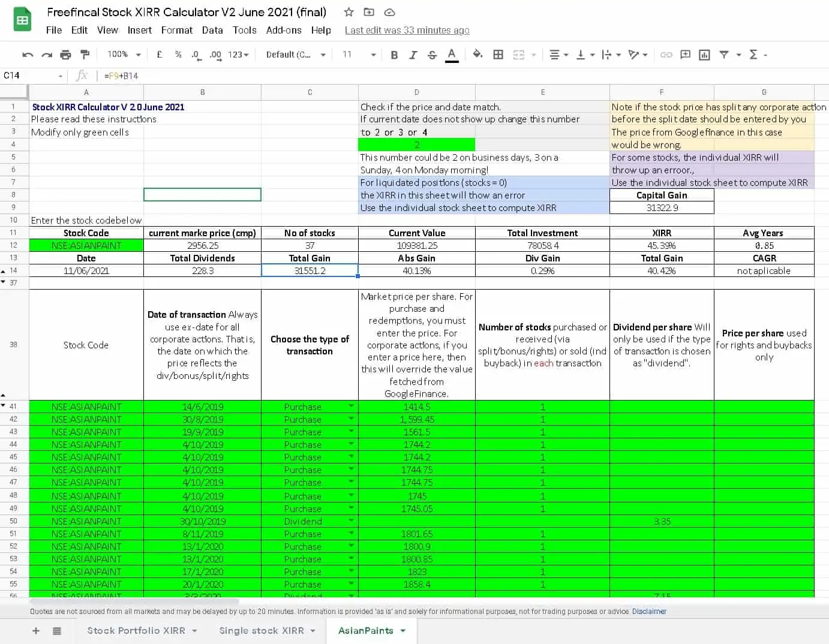Decrease decimal places icon

click(196, 55)
